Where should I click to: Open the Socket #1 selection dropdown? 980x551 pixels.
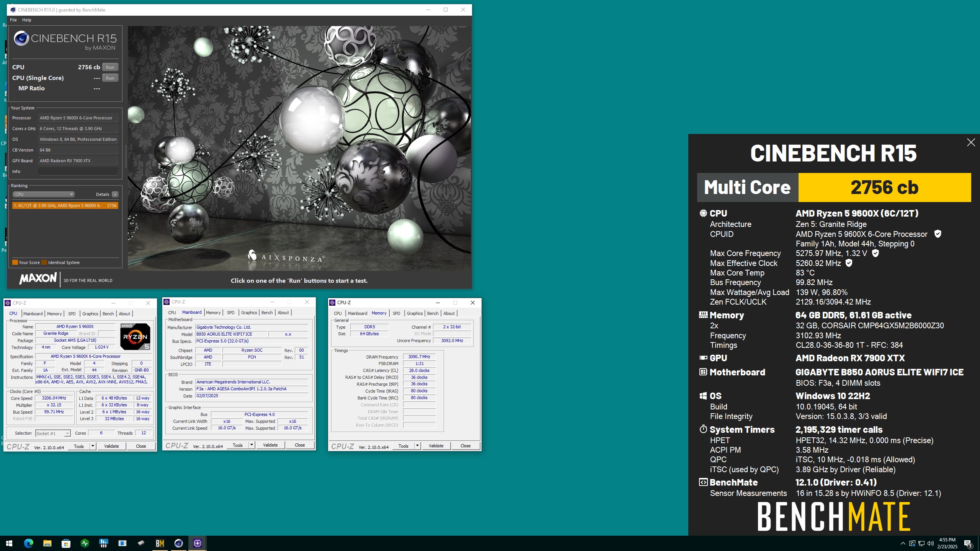[x=53, y=433]
